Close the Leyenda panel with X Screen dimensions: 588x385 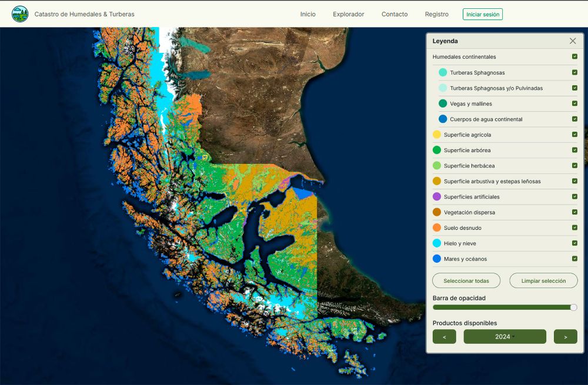[573, 41]
